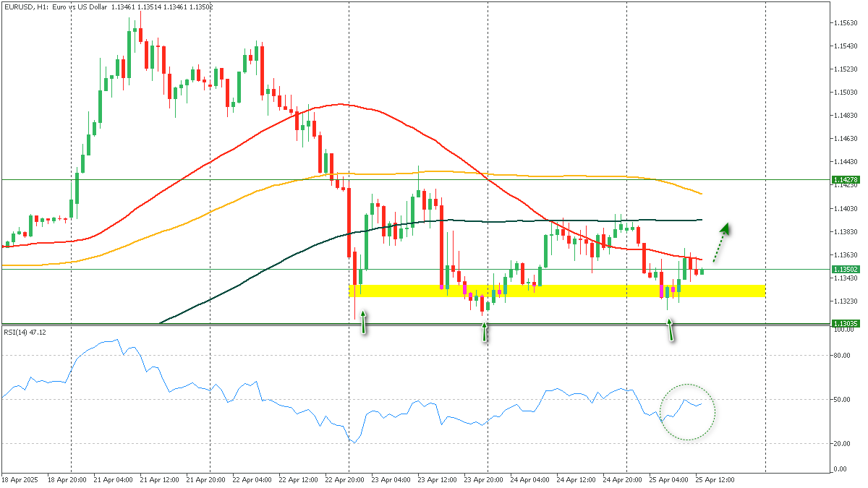
Task: Select the 1.14278 green price level label
Action: click(846, 179)
